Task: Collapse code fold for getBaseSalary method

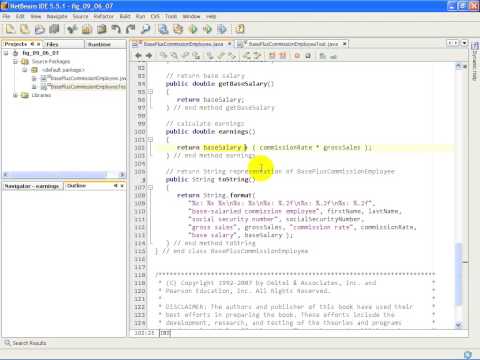Action: pyautogui.click(x=150, y=92)
